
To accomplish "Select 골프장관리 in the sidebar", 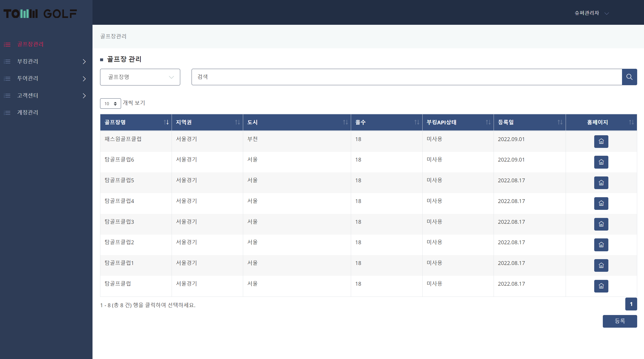I will (x=30, y=44).
